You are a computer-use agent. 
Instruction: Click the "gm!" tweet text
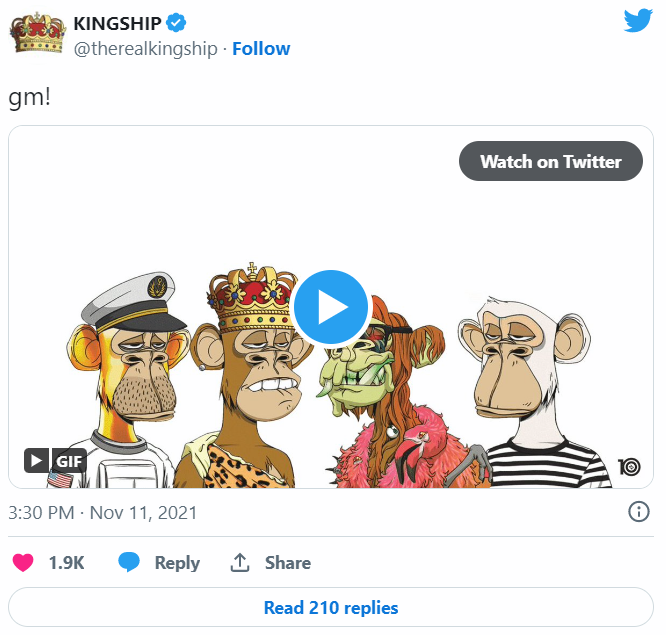[31, 98]
